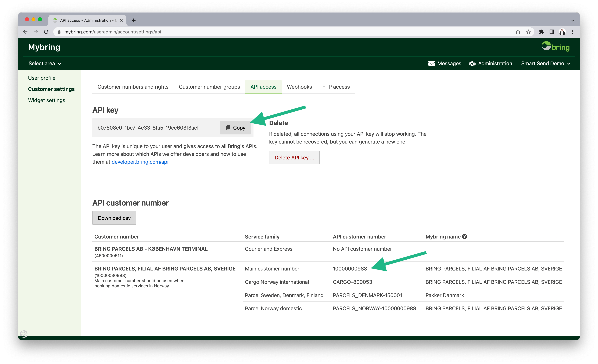
Task: Click the browser address bar URL
Action: pos(113,32)
